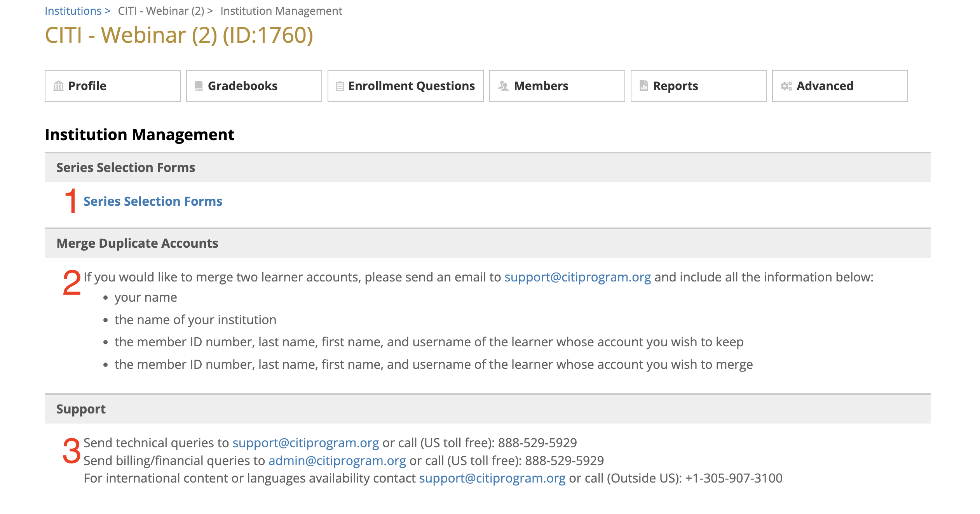Click the bullet about account you wish to keep
The image size is (980, 514).
coord(429,342)
